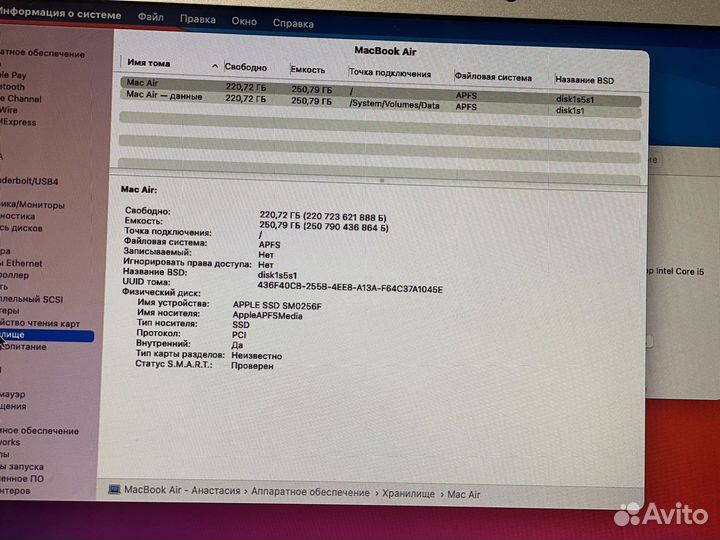Select the Отключенное ПО sidebar item
Image resolution: width=720 pixels, height=540 pixels.
(22, 479)
